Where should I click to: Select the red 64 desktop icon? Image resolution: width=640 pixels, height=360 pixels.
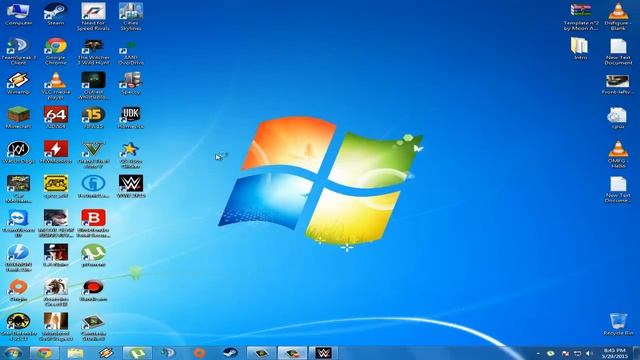56,118
